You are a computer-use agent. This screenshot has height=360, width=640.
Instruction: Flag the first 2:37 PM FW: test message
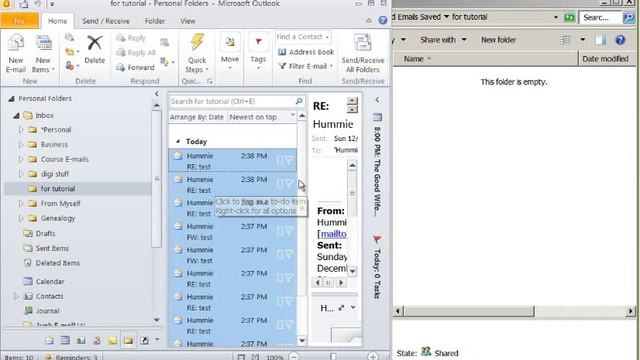click(x=289, y=231)
